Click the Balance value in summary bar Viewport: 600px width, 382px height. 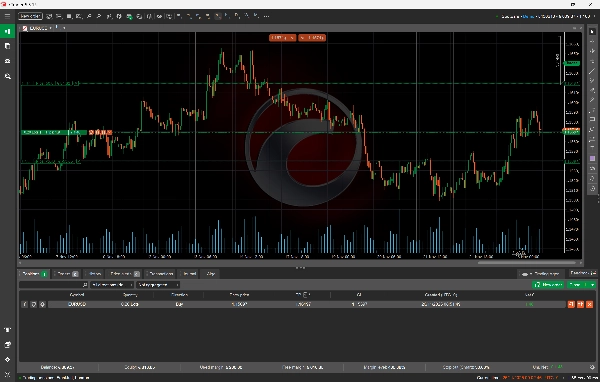coord(57,367)
